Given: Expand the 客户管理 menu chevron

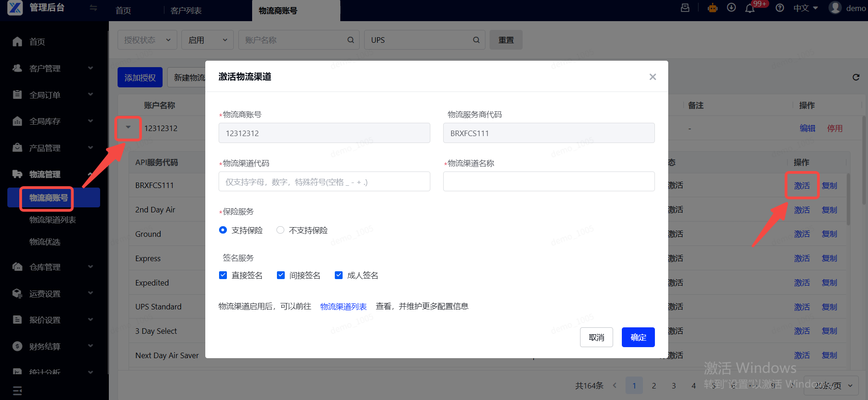Looking at the screenshot, I should (90, 68).
